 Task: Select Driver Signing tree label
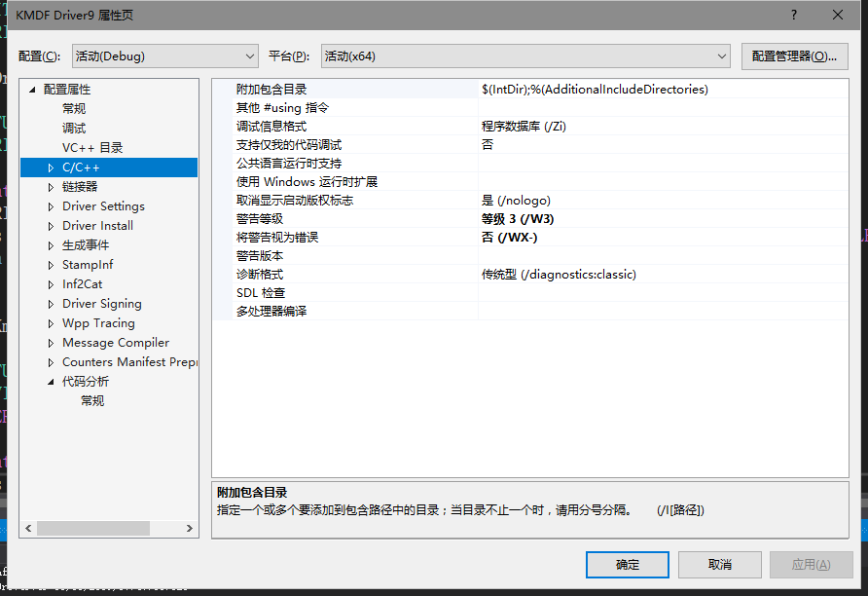(102, 304)
